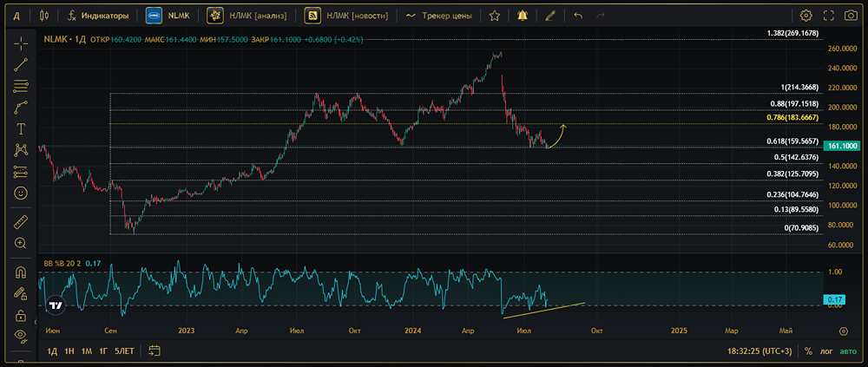Toggle percent scale mode
868x367 pixels.
[x=808, y=351]
